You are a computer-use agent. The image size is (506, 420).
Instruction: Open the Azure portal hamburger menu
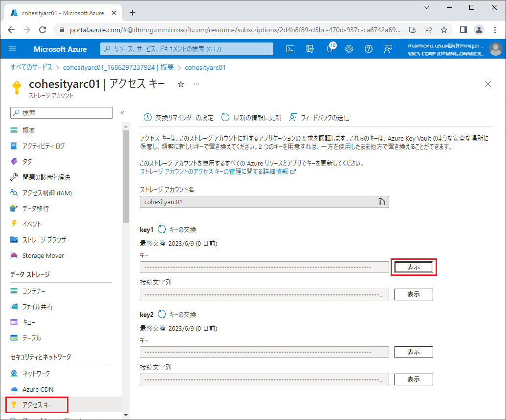click(x=12, y=49)
